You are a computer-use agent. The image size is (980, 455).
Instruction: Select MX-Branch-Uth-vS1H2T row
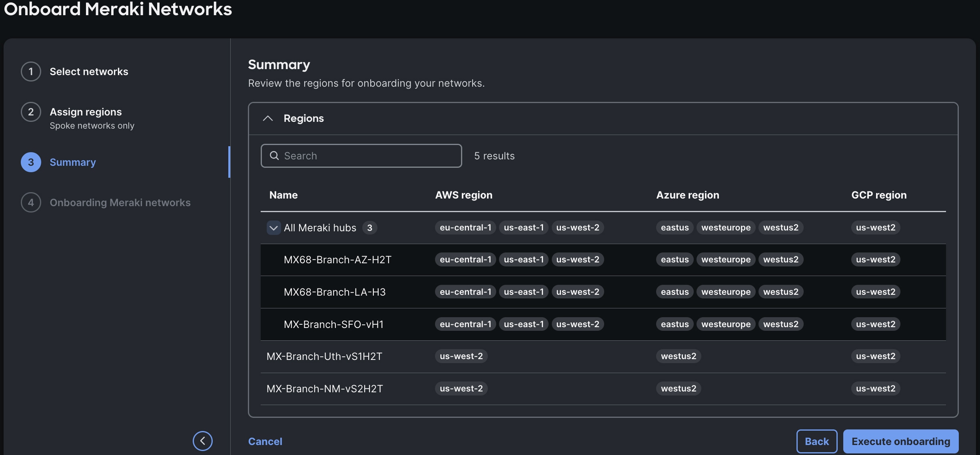pyautogui.click(x=603, y=356)
